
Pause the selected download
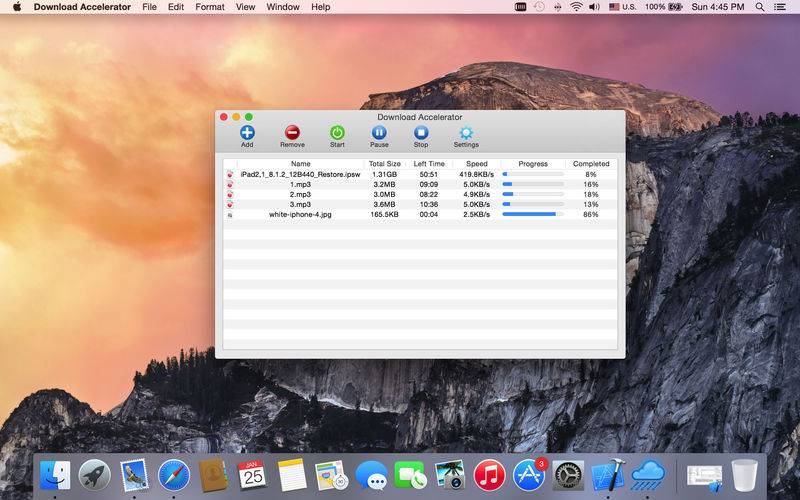379,136
